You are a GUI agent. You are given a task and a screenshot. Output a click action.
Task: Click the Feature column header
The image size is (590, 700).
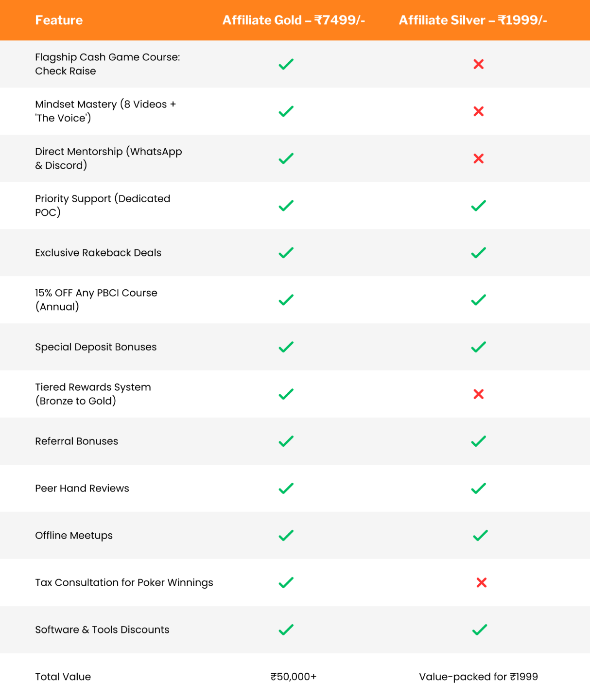[59, 20]
